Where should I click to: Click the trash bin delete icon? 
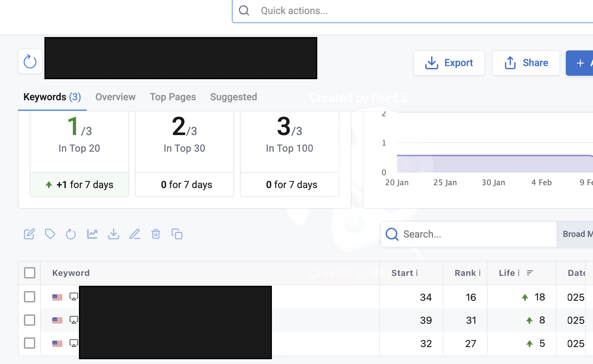pos(156,234)
